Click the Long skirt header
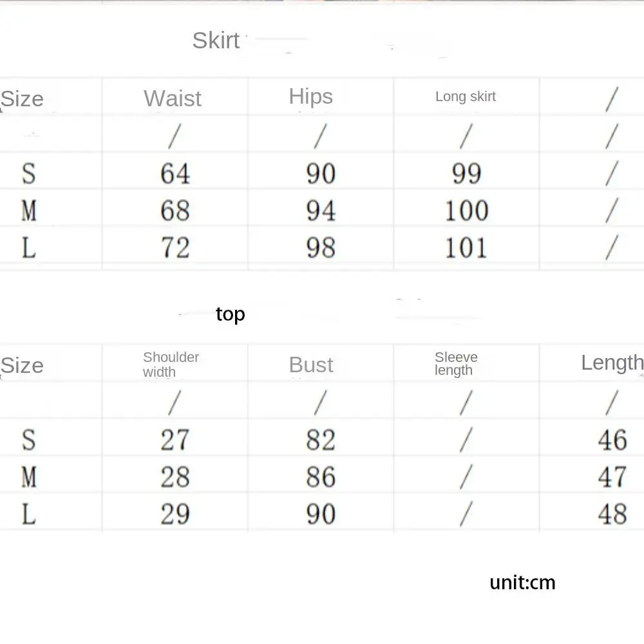This screenshot has height=644, width=644. 466,97
